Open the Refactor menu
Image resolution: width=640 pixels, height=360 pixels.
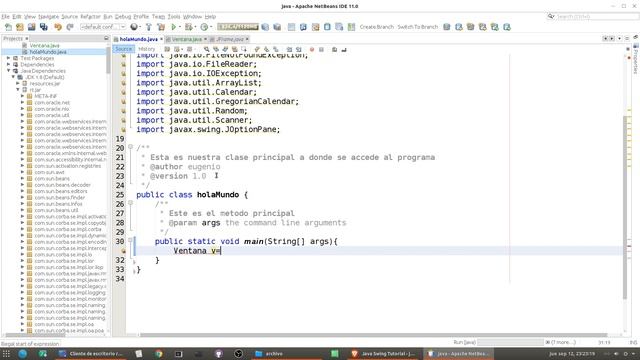(90, 16)
